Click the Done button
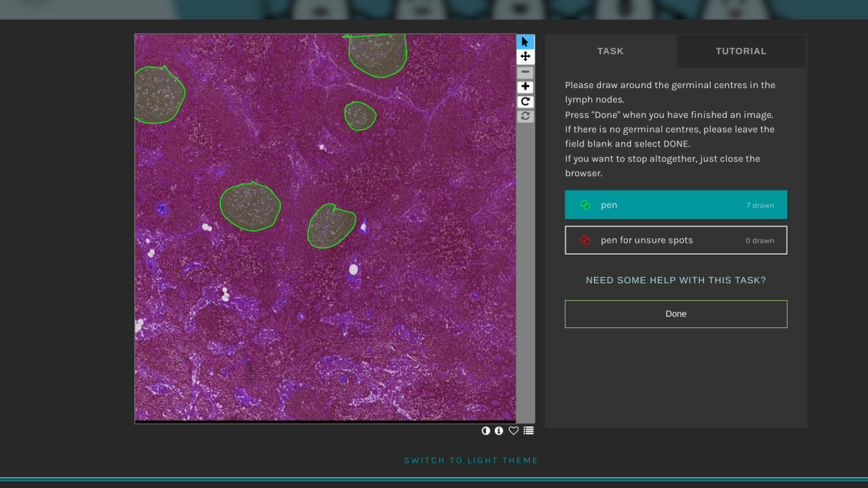868x488 pixels. 676,314
